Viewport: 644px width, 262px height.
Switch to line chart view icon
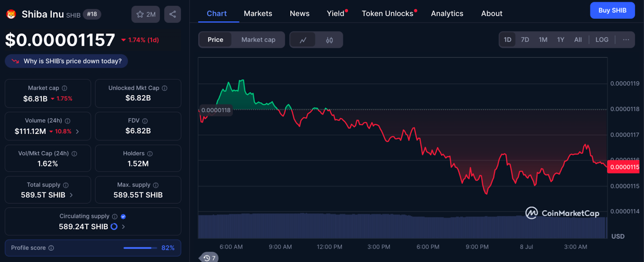coord(303,40)
